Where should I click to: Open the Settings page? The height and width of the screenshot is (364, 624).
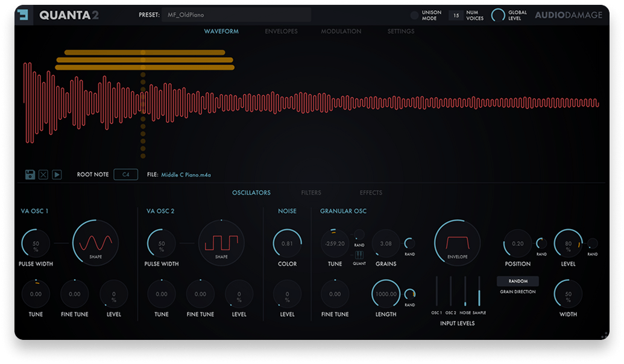pos(400,31)
